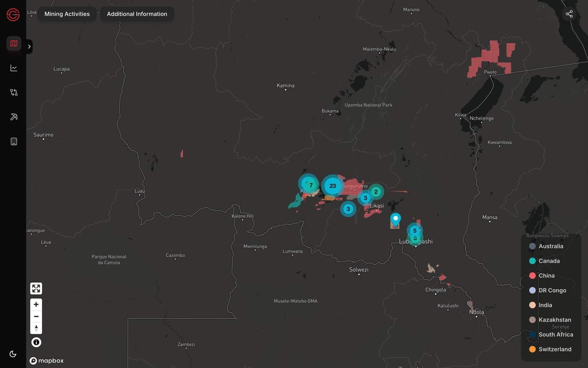
Task: Click the red app logo icon
Action: (x=13, y=15)
